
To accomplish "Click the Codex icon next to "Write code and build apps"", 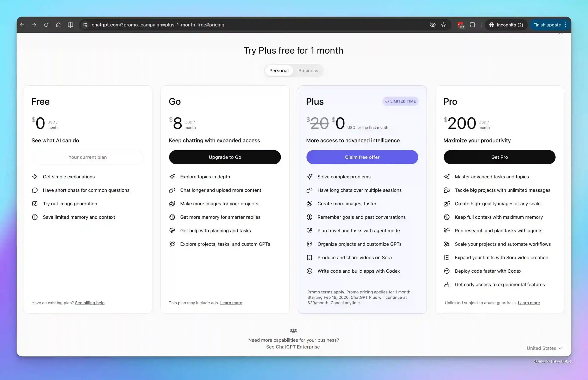I will (x=309, y=271).
